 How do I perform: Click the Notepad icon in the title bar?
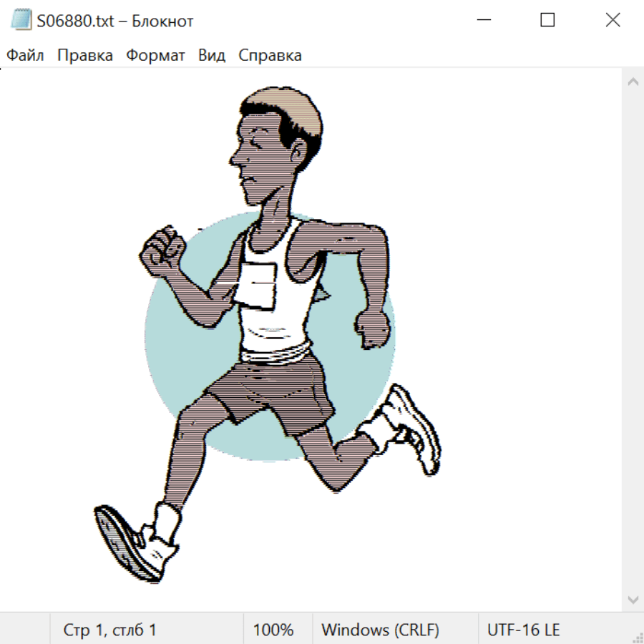point(21,21)
